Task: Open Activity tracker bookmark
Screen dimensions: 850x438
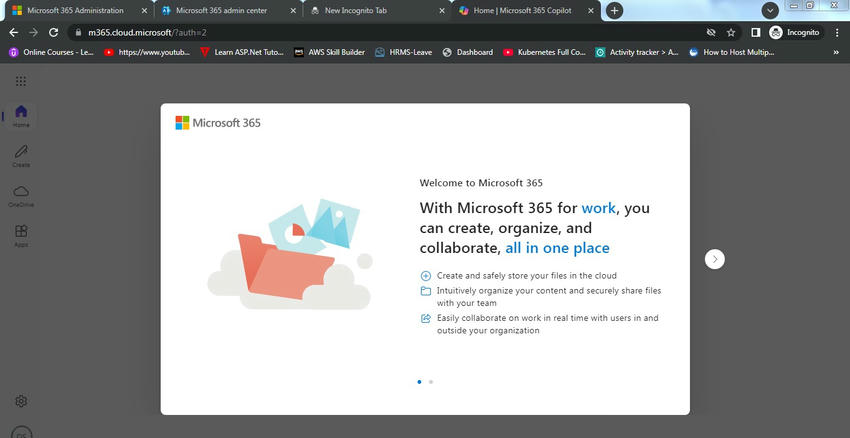Action: tap(638, 53)
